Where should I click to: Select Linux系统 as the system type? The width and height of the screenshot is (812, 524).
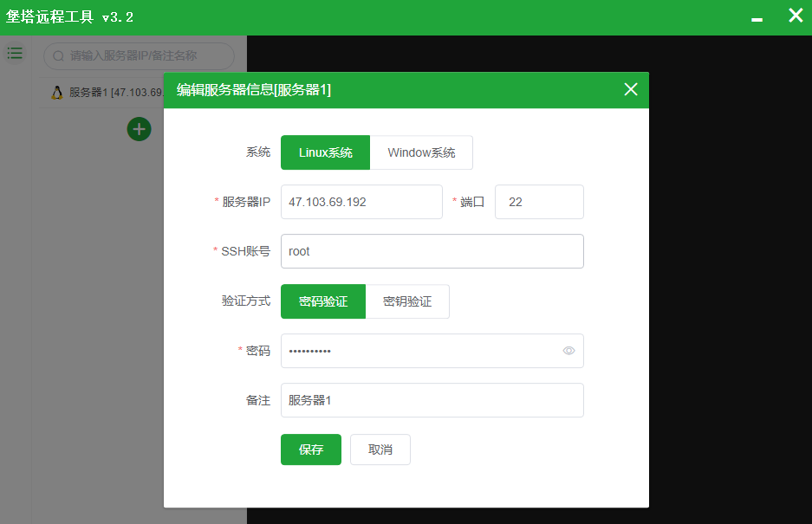point(325,152)
